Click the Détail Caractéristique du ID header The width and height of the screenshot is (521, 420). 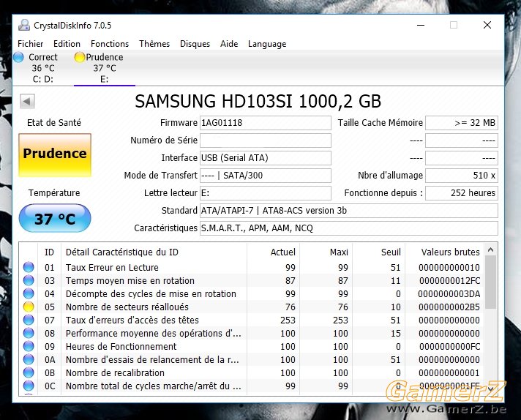[154, 252]
